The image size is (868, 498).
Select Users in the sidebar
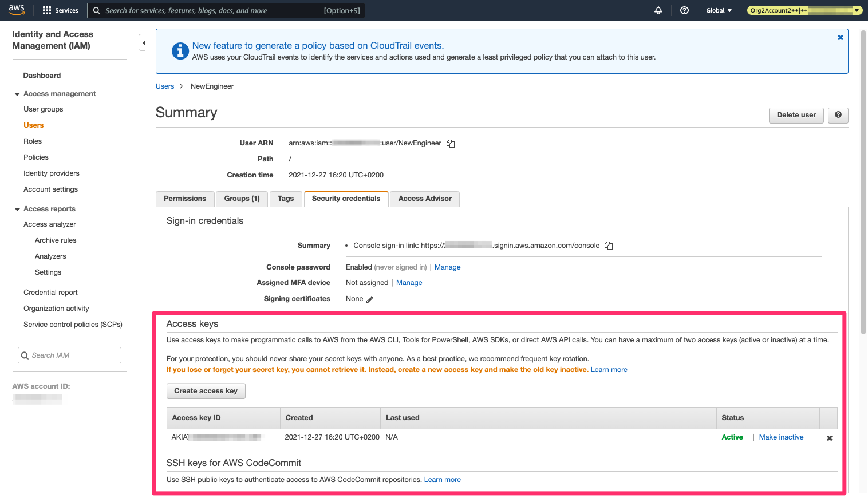(x=33, y=125)
